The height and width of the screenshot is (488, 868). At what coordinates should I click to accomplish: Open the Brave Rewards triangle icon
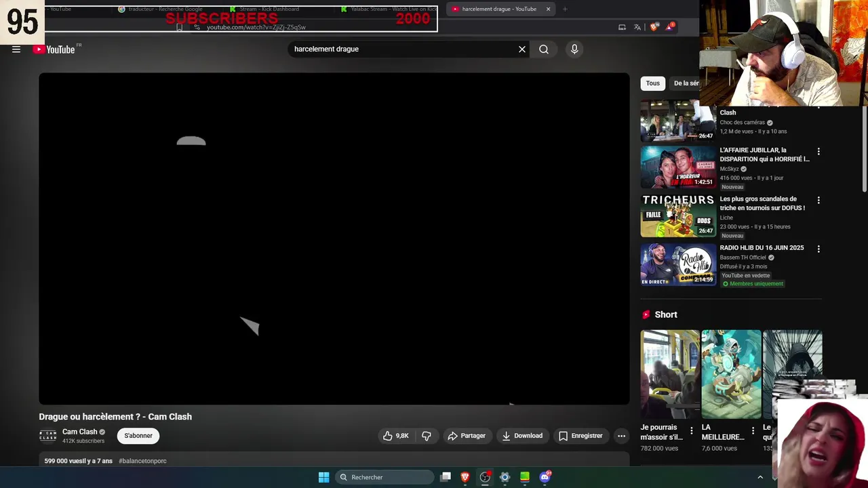coord(670,27)
